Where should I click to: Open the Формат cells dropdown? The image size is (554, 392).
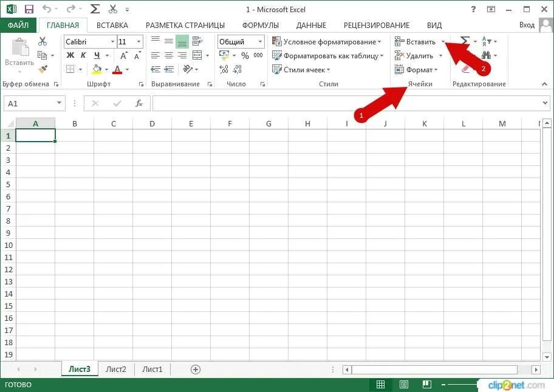point(416,70)
